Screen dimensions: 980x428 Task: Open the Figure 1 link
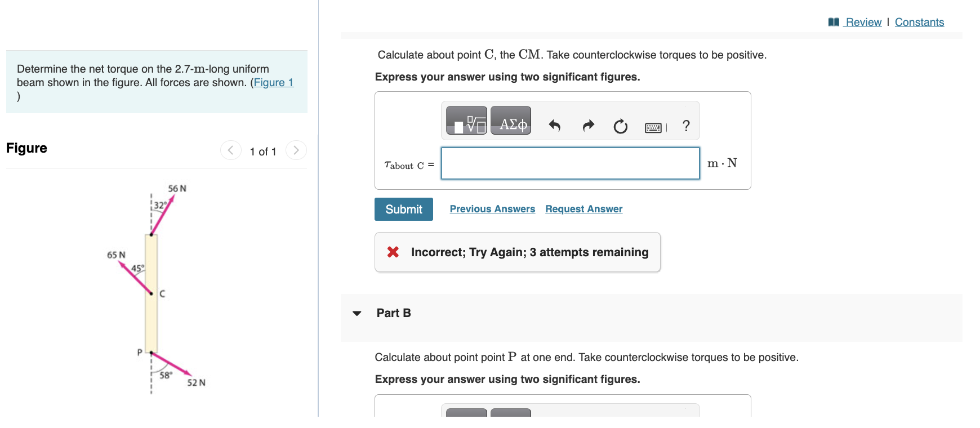[x=274, y=83]
